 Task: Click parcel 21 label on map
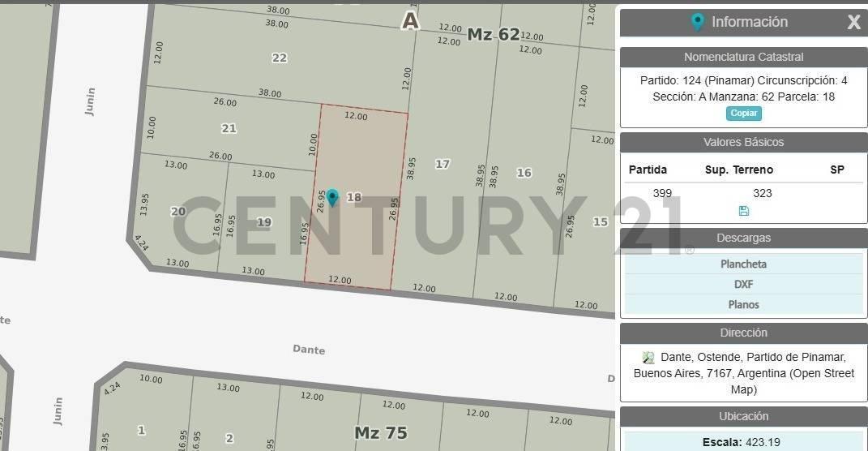229,128
